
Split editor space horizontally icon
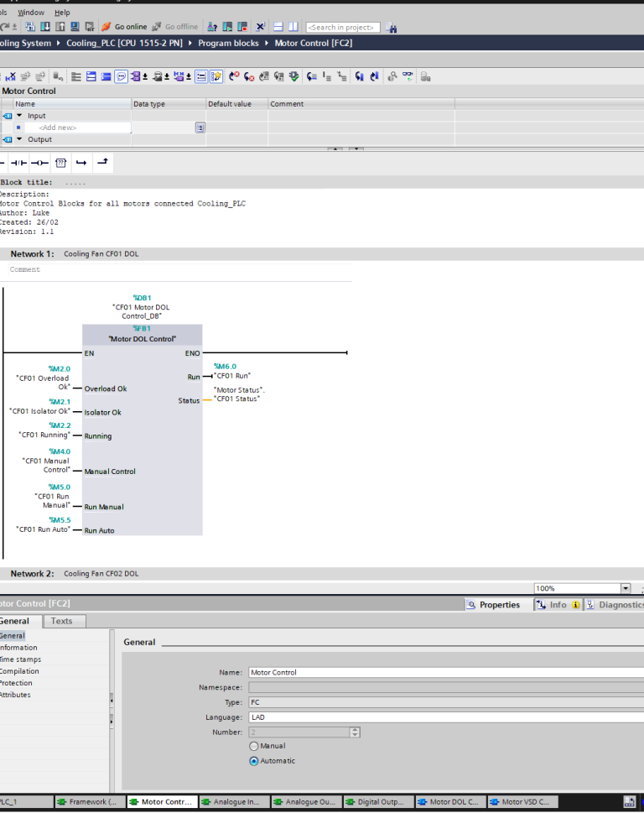click(278, 27)
